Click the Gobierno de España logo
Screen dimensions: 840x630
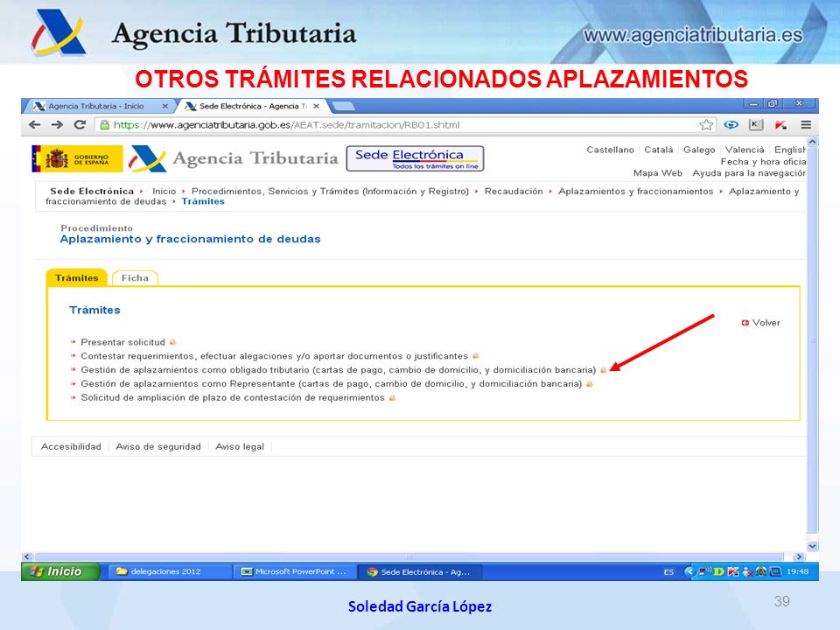pos(77,158)
